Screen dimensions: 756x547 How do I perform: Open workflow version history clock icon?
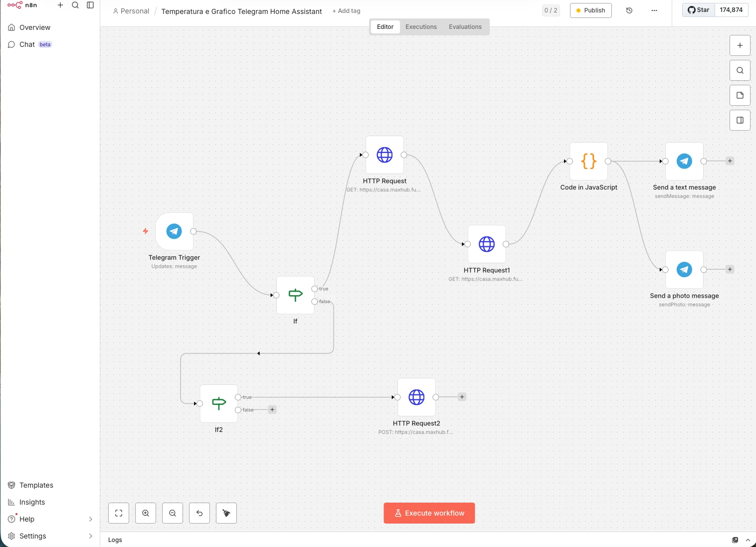point(629,10)
